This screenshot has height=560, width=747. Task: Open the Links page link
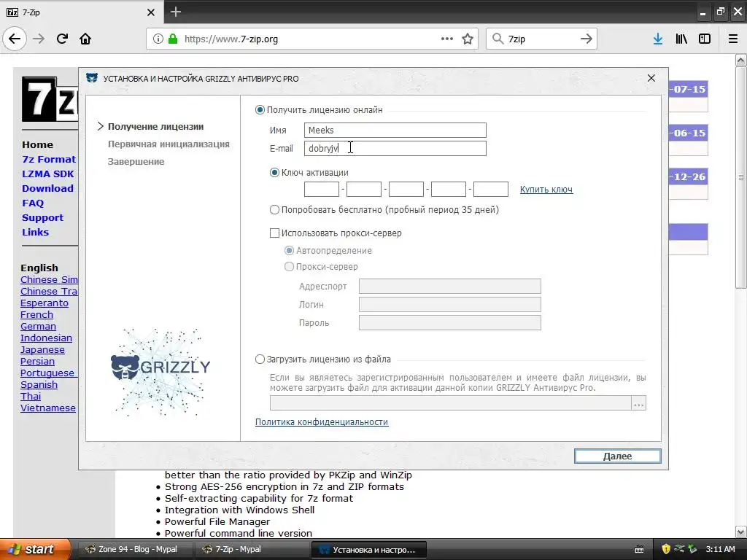point(35,232)
